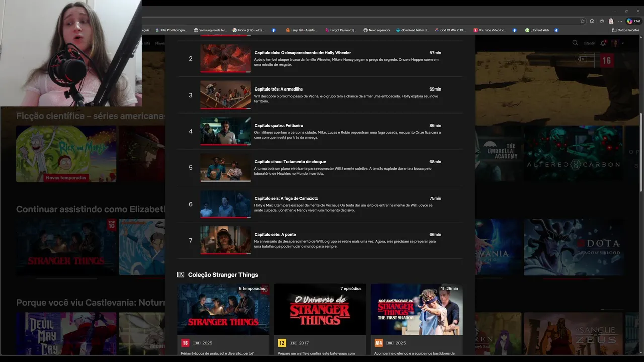
Task: Open the YouTube Video Do... bookmark
Action: click(490, 30)
